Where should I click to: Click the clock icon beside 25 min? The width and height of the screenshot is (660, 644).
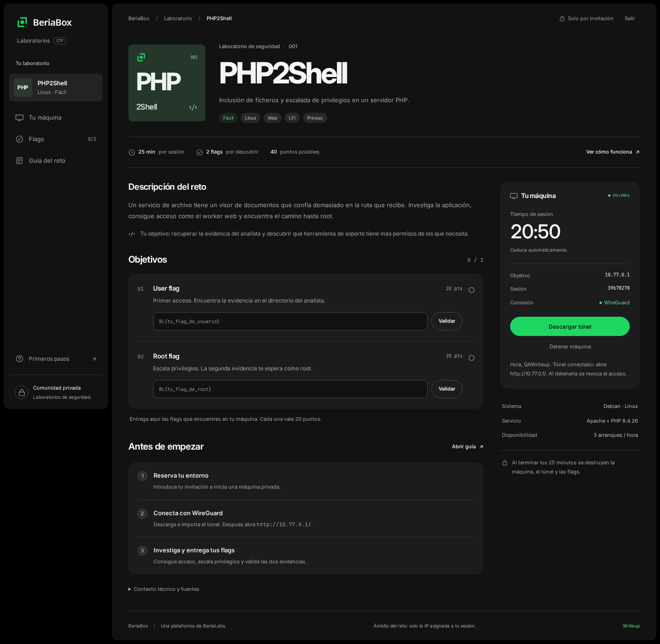(x=132, y=152)
